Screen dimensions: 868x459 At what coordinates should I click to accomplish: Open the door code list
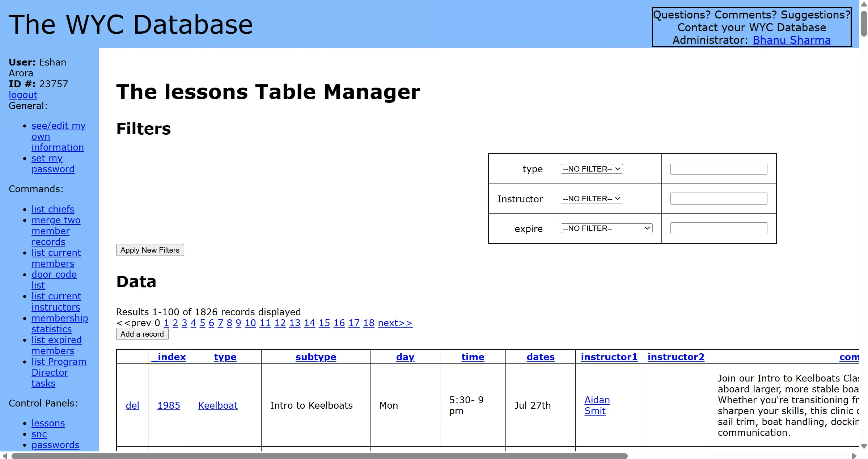54,280
